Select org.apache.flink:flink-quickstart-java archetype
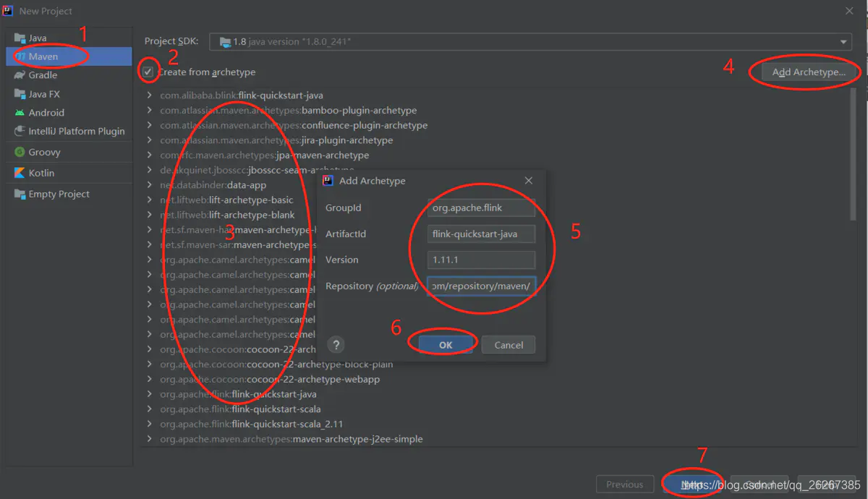The width and height of the screenshot is (868, 499). pos(238,394)
